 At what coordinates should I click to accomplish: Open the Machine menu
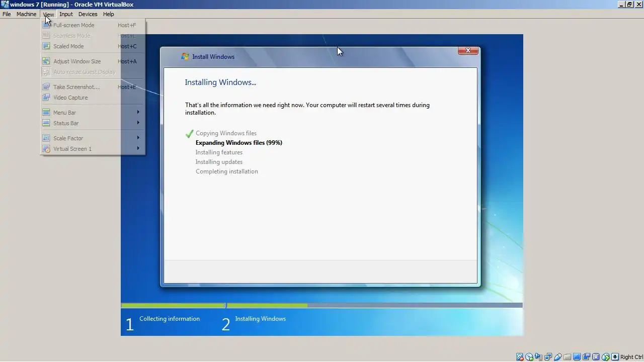(26, 14)
